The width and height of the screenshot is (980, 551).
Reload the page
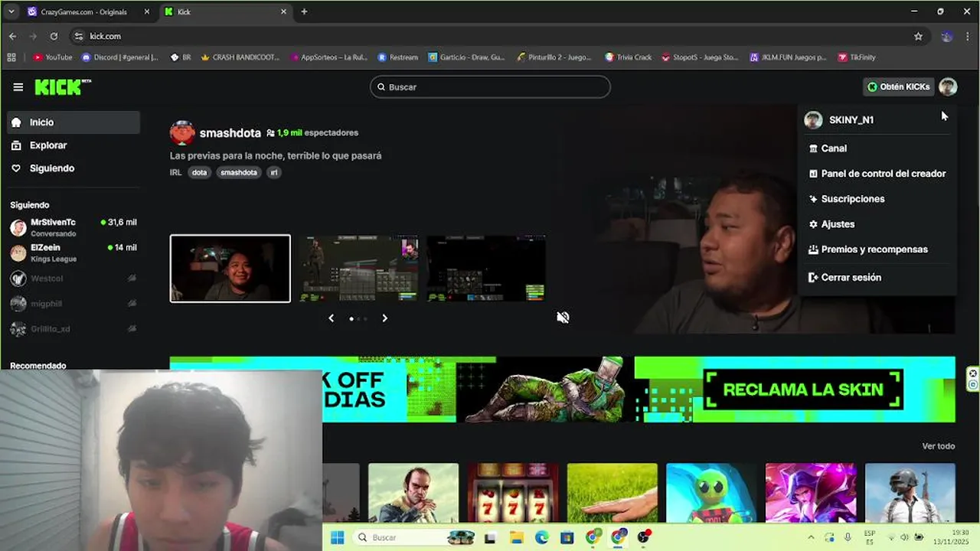[54, 36]
